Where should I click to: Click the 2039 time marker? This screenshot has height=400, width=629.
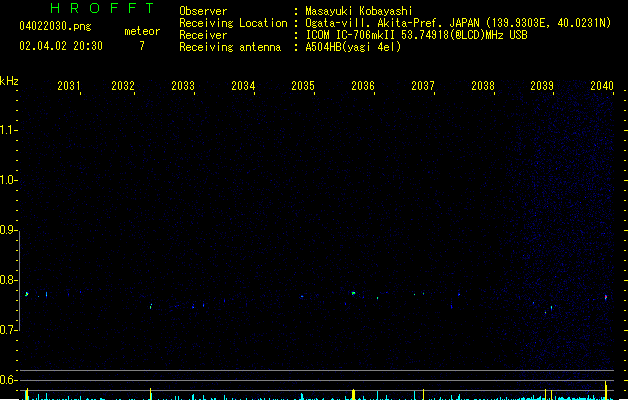coord(542,86)
